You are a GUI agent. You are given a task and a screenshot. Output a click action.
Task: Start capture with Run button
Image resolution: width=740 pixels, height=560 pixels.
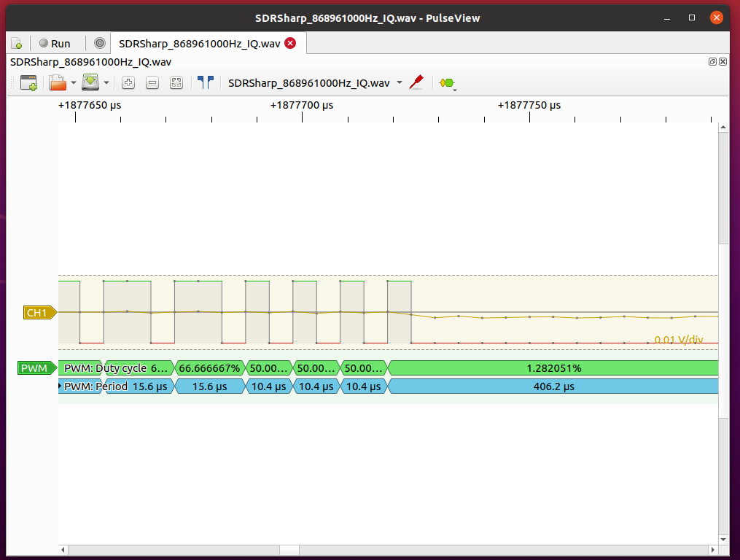pyautogui.click(x=55, y=44)
